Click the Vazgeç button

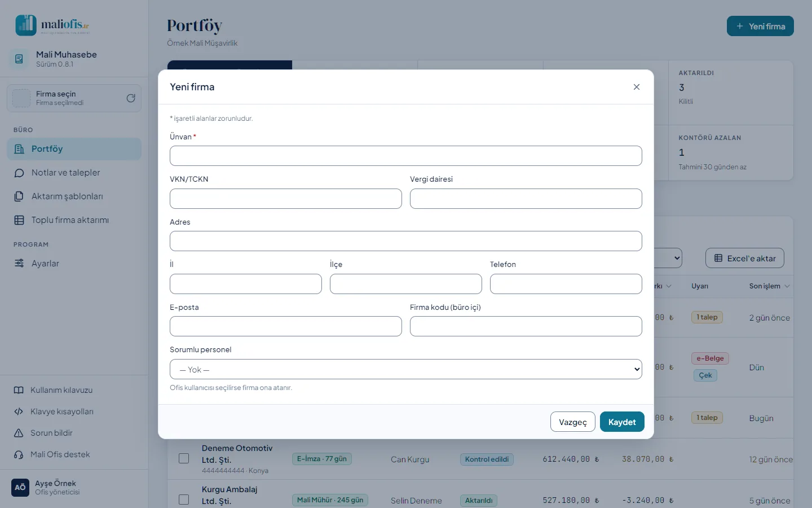573,422
